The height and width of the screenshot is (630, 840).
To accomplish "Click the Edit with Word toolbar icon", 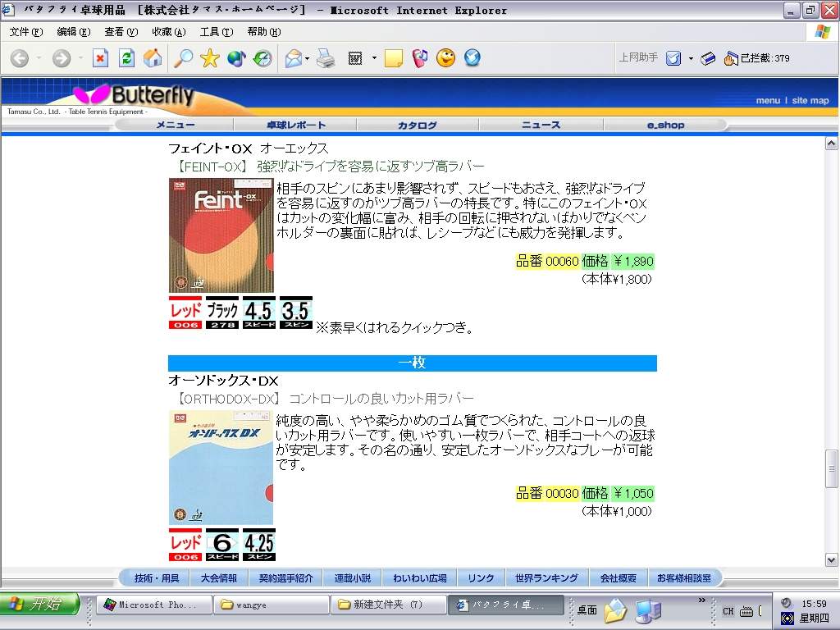I will 355,58.
